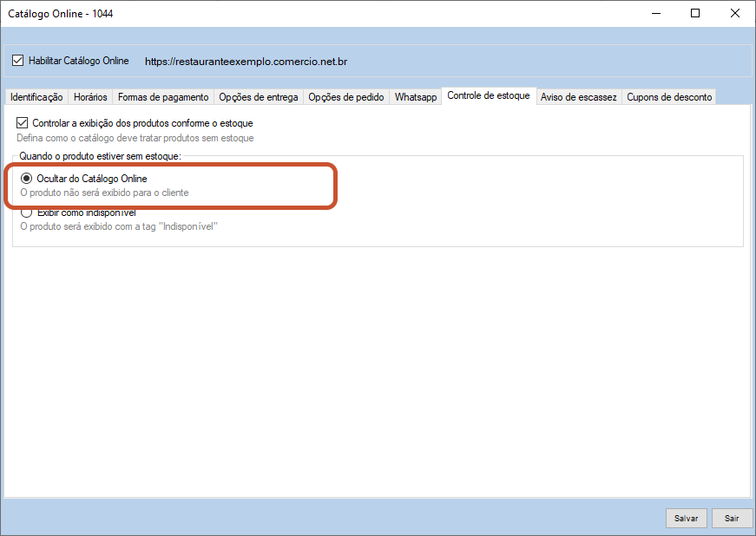Open the Opções de entrega tab
Viewport: 756px width, 536px height.
click(259, 97)
